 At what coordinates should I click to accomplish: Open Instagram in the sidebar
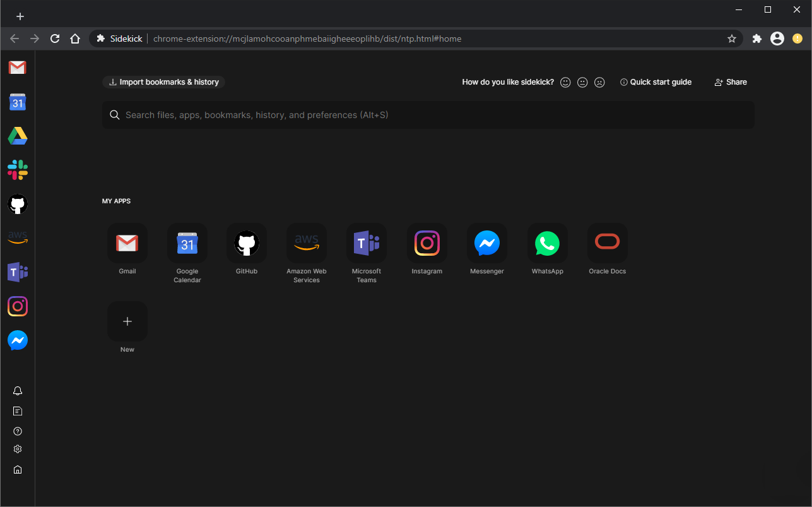pyautogui.click(x=18, y=306)
